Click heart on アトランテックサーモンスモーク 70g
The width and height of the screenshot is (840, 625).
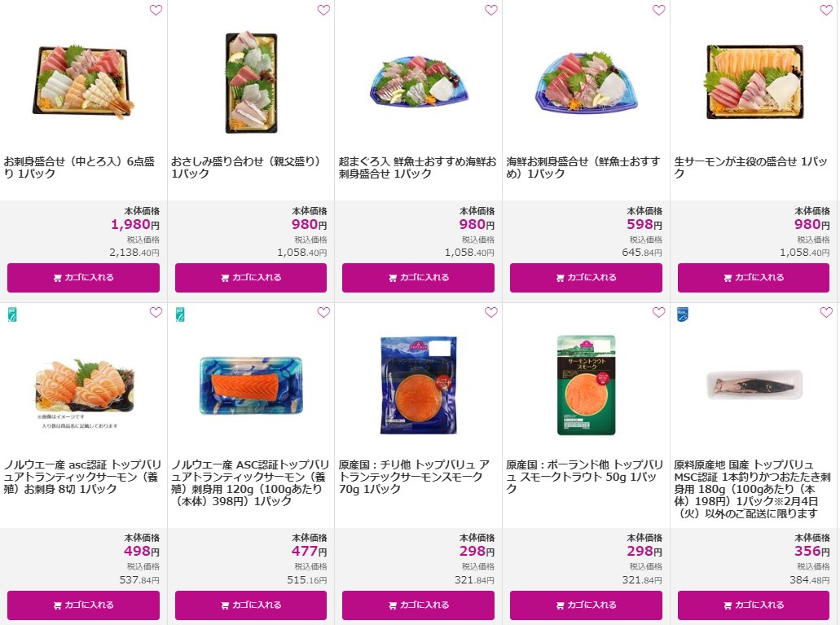point(491,313)
